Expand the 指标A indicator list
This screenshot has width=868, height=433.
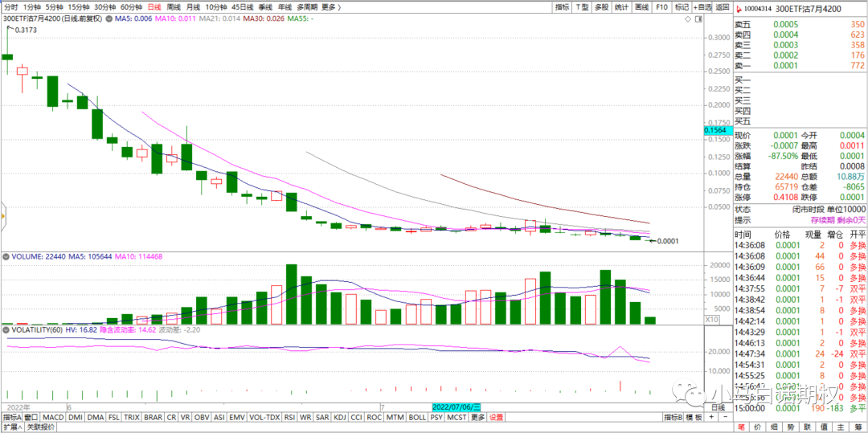pos(11,418)
